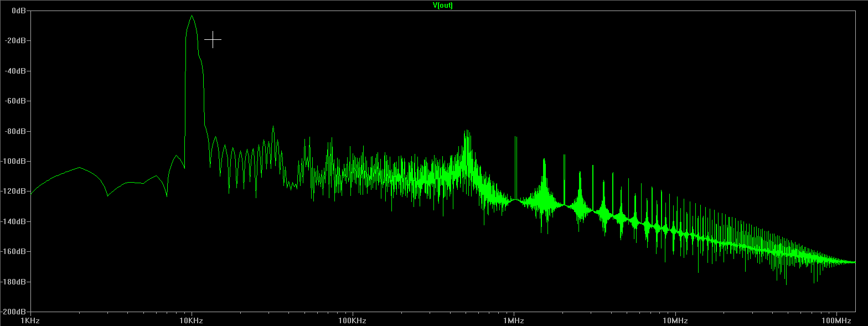The width and height of the screenshot is (868, 326).
Task: Click the 10MHz frequency axis label
Action: pyautogui.click(x=675, y=320)
